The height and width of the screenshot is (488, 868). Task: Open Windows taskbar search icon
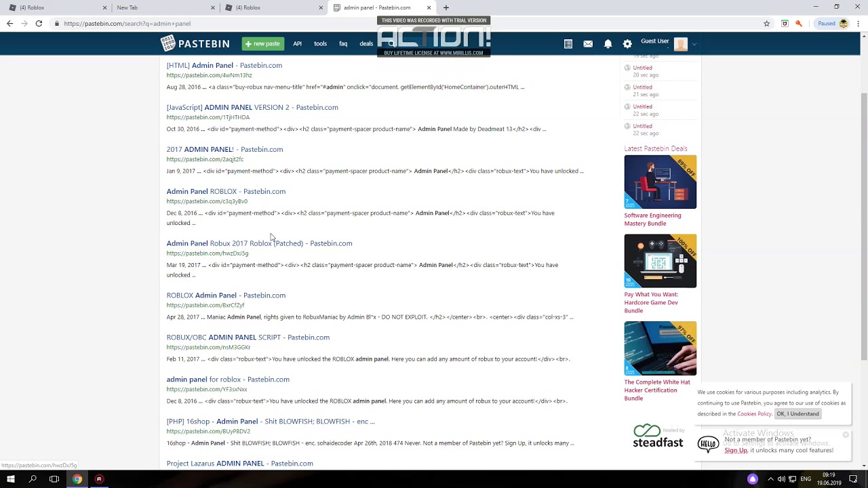click(x=33, y=479)
